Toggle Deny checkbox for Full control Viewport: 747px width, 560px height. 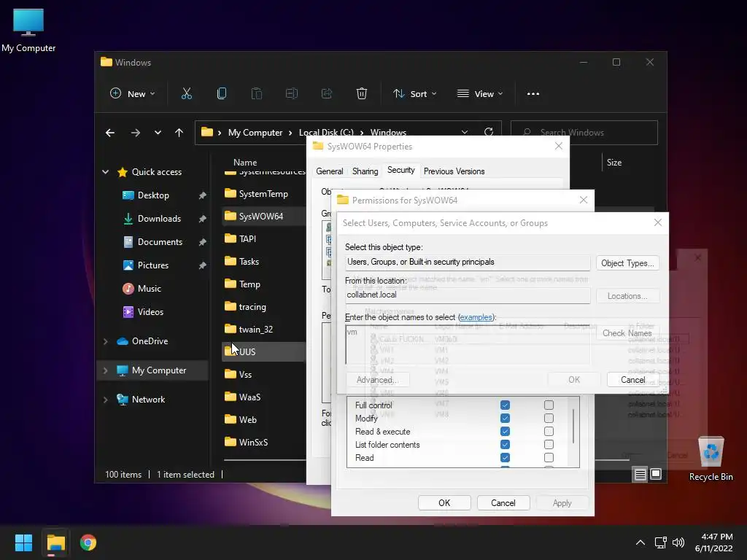[x=549, y=405]
